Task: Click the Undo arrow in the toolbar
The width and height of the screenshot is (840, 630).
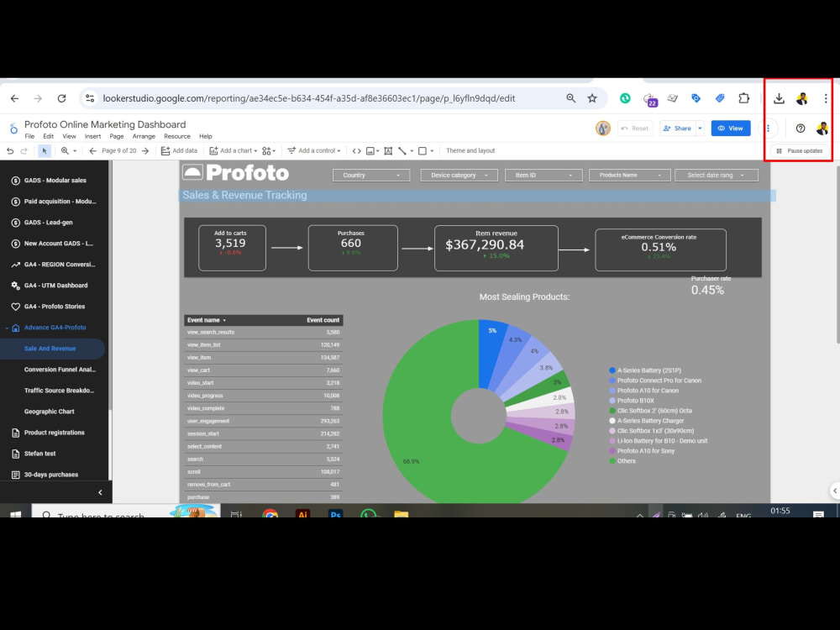Action: (x=10, y=151)
